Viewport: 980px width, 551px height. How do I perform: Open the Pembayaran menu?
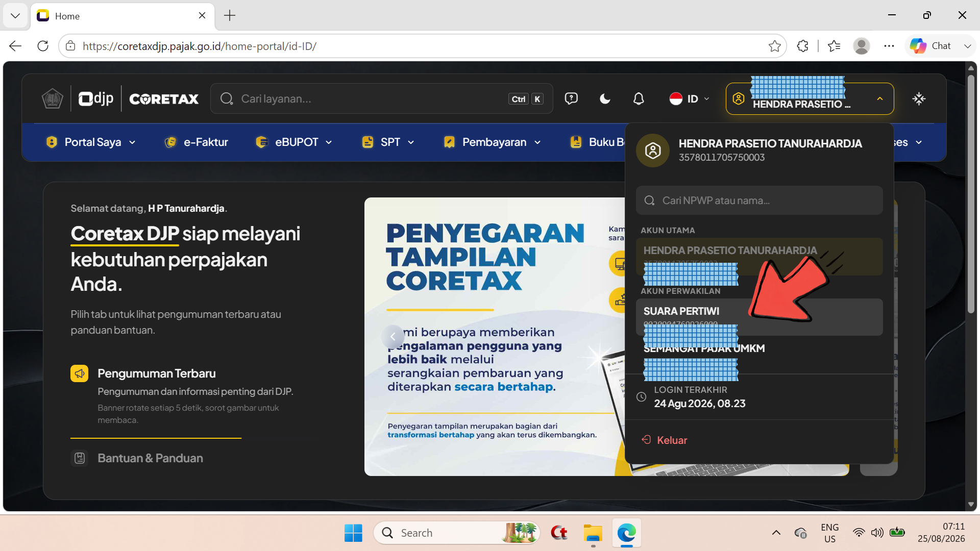pyautogui.click(x=492, y=142)
